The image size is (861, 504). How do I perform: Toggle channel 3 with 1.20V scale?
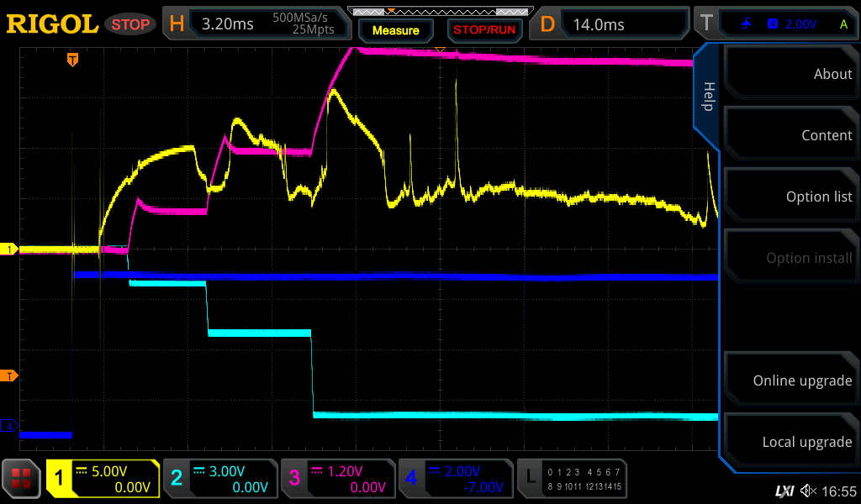(x=336, y=479)
